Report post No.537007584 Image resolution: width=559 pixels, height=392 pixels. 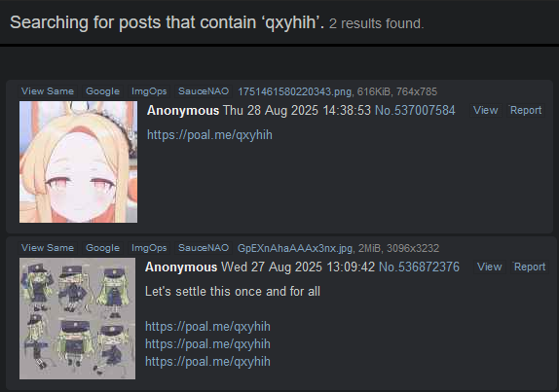[x=526, y=110]
